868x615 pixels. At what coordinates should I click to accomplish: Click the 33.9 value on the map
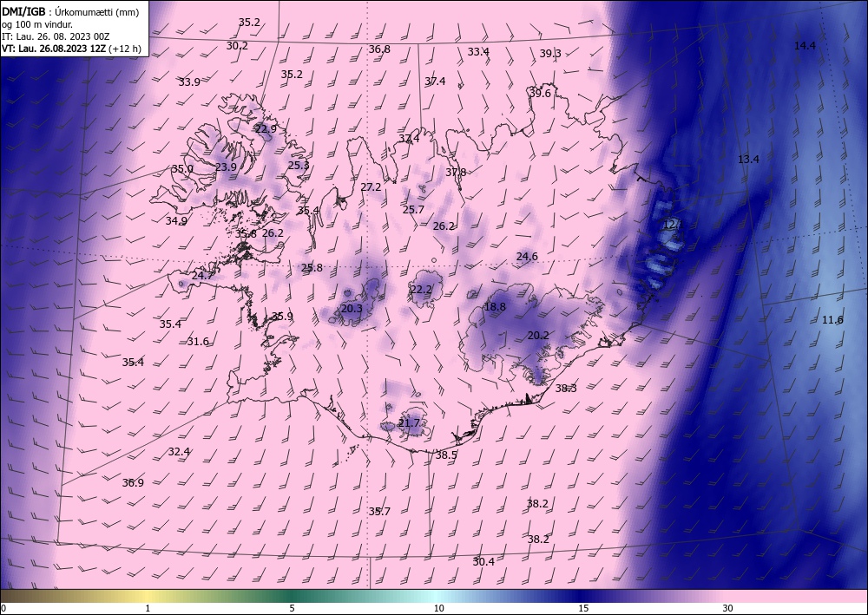(x=189, y=82)
